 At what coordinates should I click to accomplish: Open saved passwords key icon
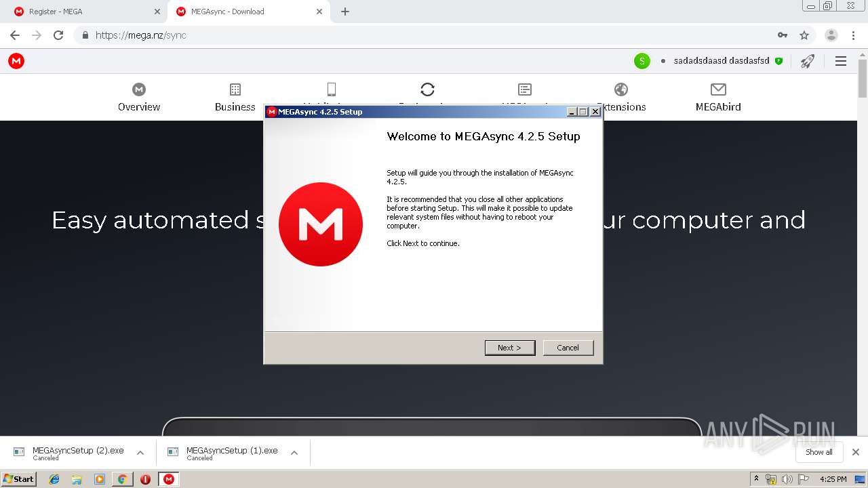[783, 35]
